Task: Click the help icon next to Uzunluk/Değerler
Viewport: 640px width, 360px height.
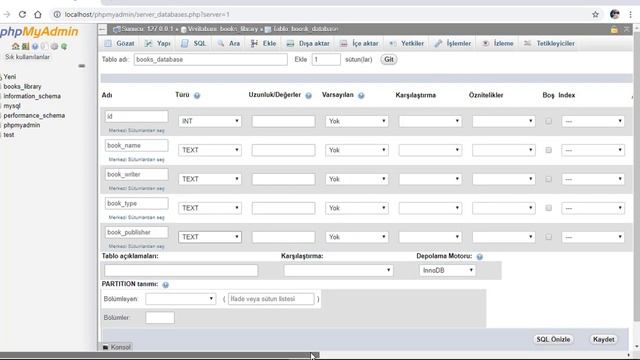Action: 309,96
